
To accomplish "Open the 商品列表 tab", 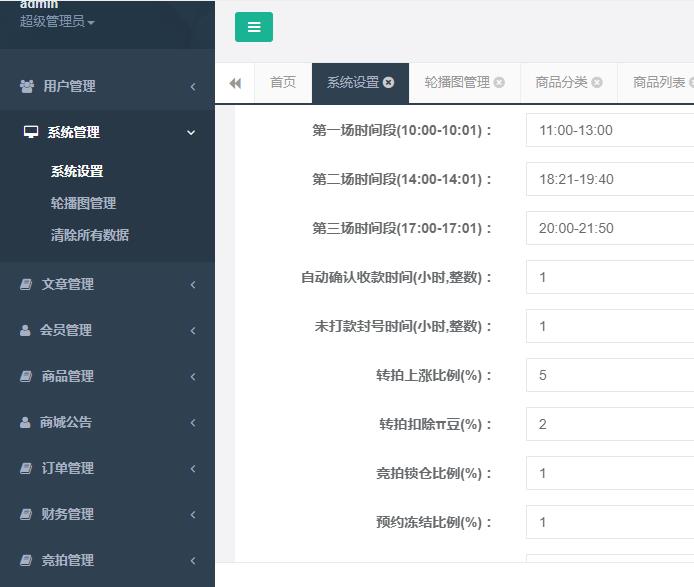I will 659,83.
